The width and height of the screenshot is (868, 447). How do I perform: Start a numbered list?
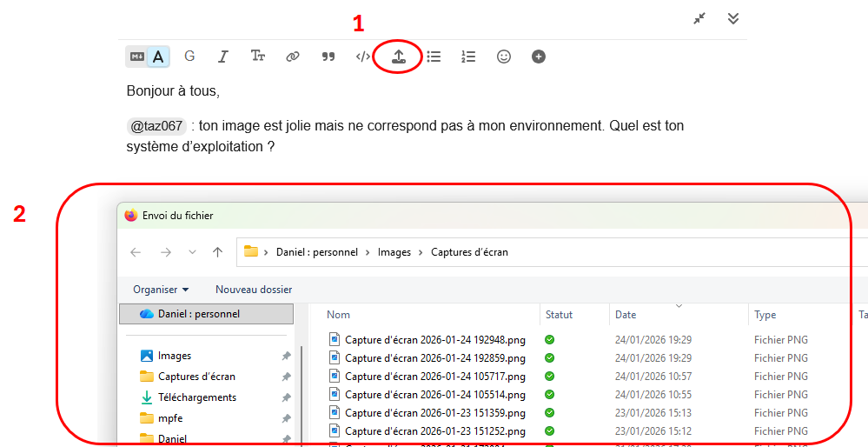pyautogui.click(x=468, y=57)
